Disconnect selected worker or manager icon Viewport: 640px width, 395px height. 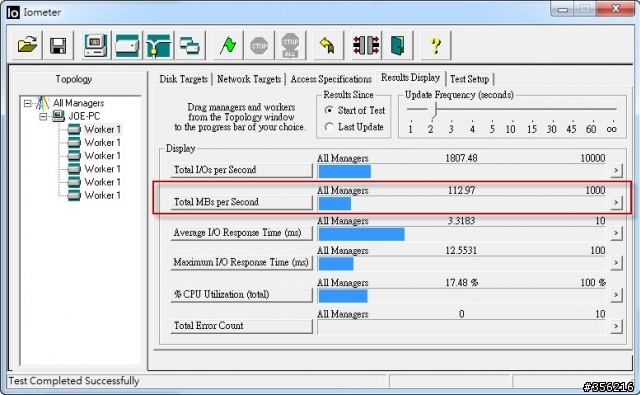366,45
